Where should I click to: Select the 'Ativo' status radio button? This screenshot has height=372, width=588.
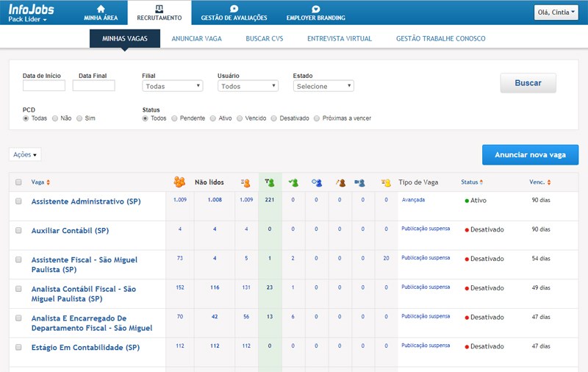[x=213, y=118]
